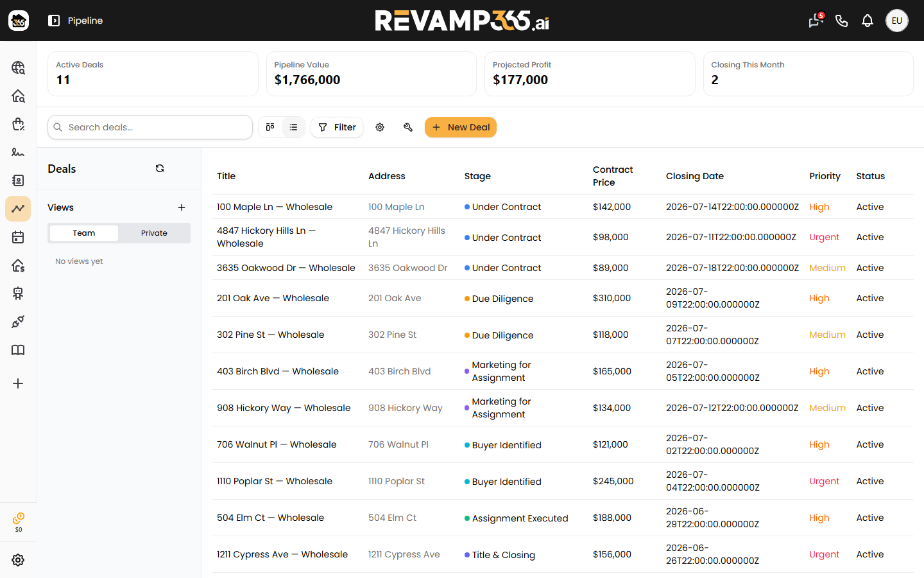This screenshot has height=578, width=924.
Task: Sort by the Stage column header
Action: pyautogui.click(x=477, y=176)
